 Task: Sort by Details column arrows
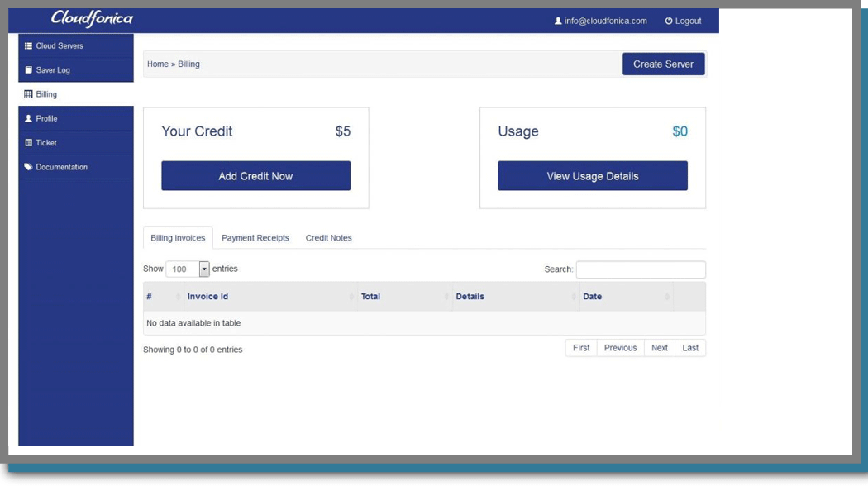click(x=574, y=297)
